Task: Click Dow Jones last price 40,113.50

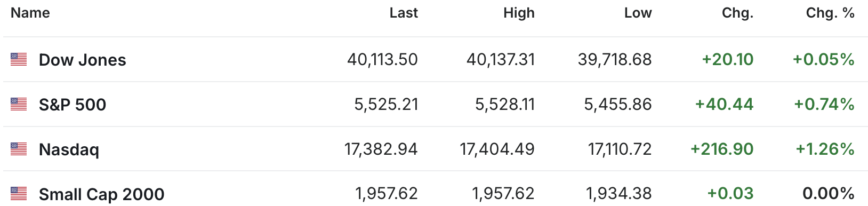Action: [382, 59]
